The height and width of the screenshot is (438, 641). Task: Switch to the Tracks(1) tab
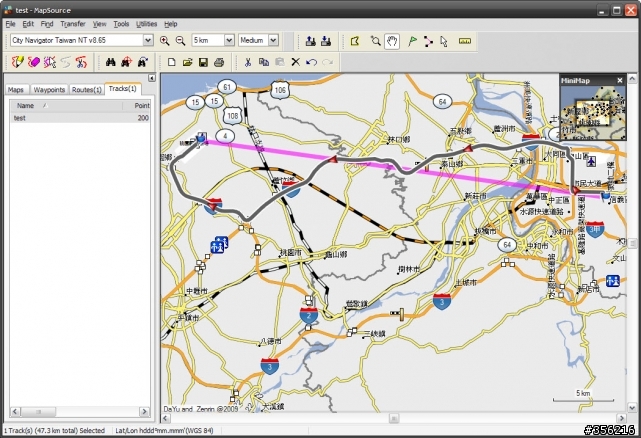click(x=123, y=89)
